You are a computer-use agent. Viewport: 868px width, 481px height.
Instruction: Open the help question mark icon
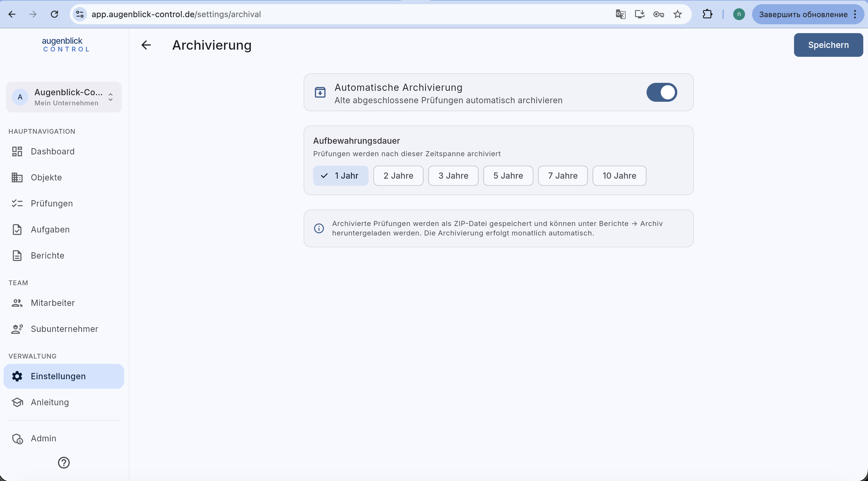tap(64, 462)
